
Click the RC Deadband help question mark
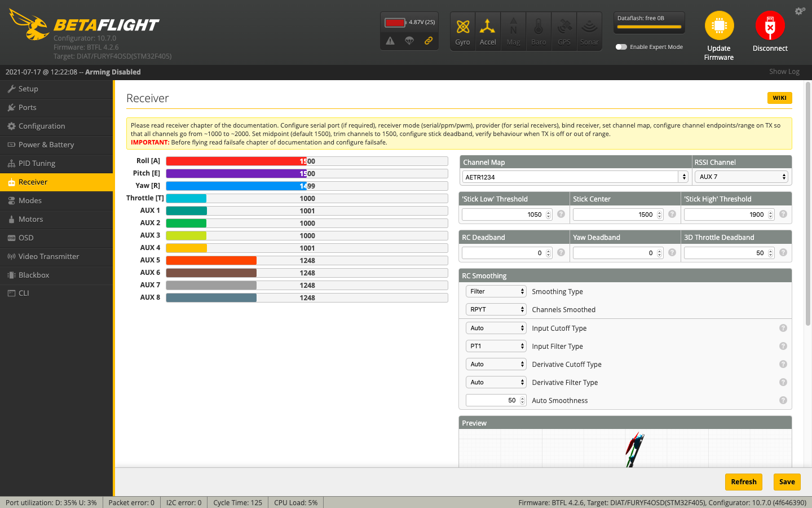tap(561, 252)
